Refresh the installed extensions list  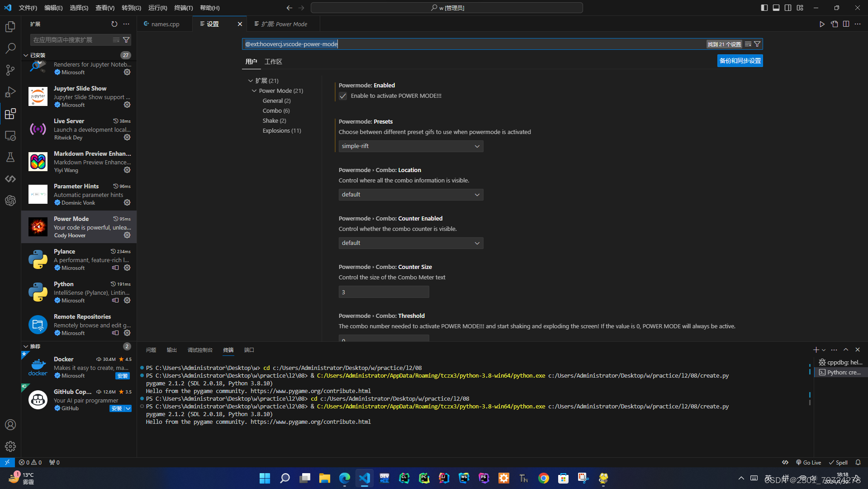[x=114, y=24]
